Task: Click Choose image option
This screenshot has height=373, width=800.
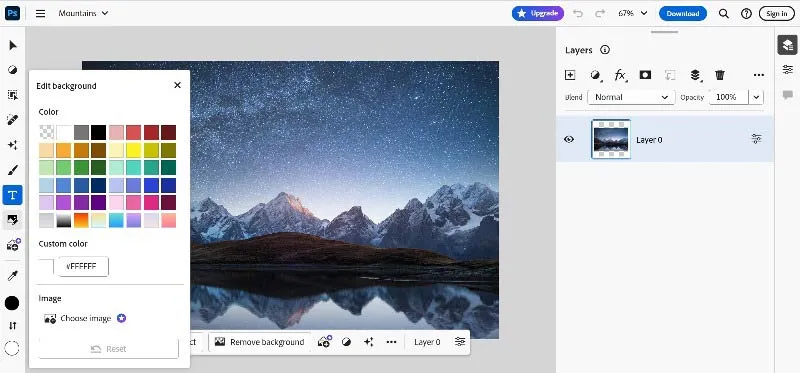Action: pyautogui.click(x=85, y=318)
